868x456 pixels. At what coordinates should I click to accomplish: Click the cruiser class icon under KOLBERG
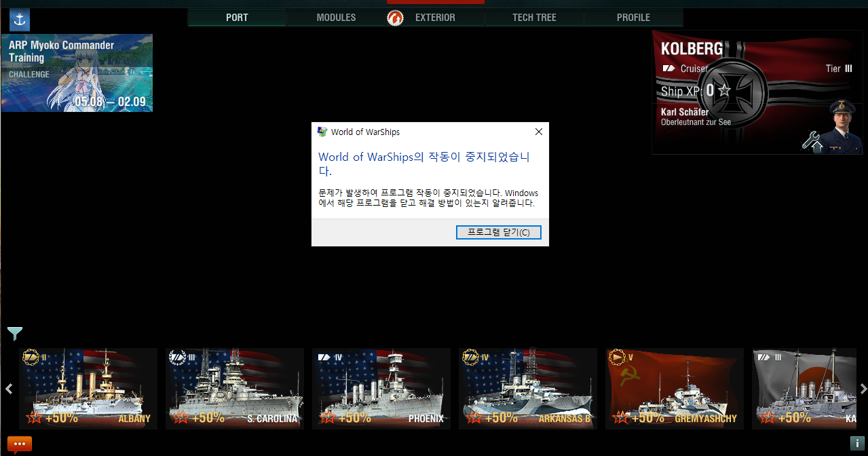tap(669, 69)
